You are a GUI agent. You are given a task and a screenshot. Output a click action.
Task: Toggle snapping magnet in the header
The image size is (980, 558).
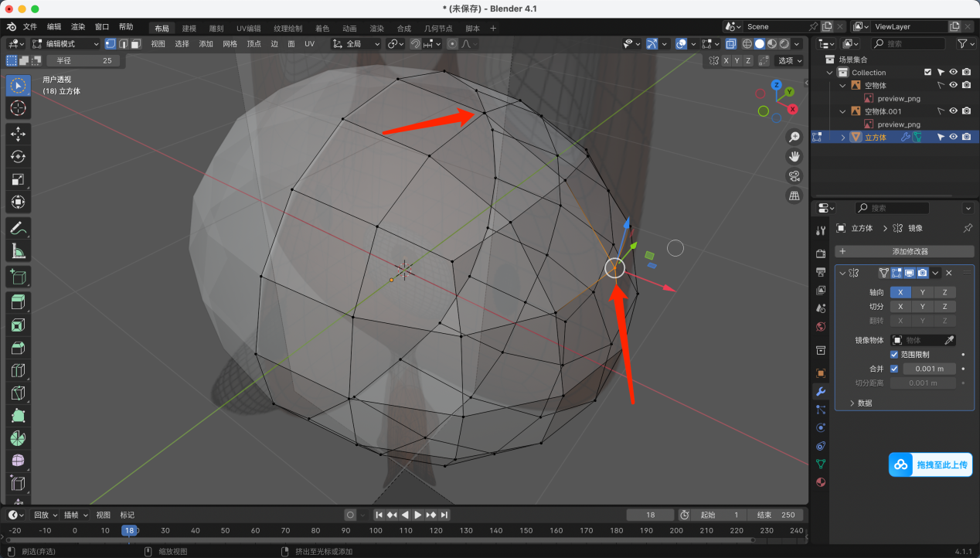tap(415, 44)
